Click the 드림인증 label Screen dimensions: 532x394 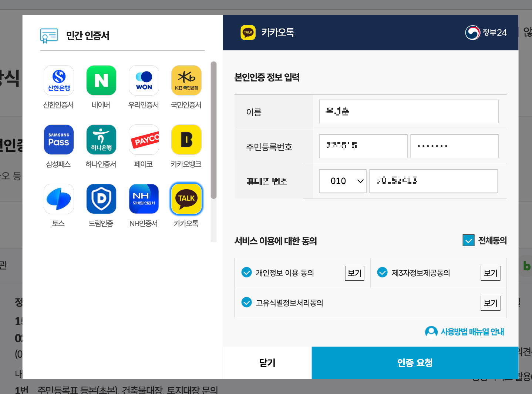(x=101, y=224)
